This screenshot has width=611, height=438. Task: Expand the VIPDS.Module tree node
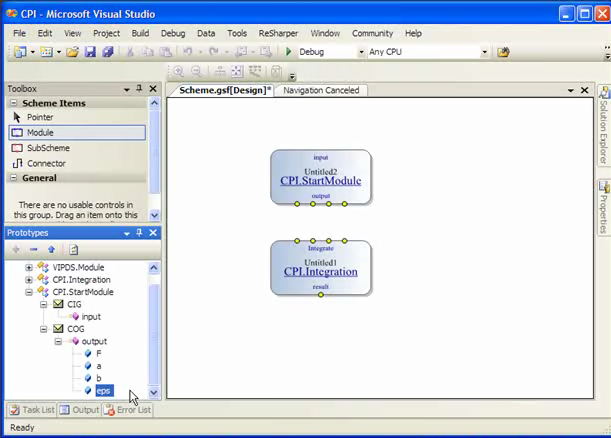pos(29,267)
